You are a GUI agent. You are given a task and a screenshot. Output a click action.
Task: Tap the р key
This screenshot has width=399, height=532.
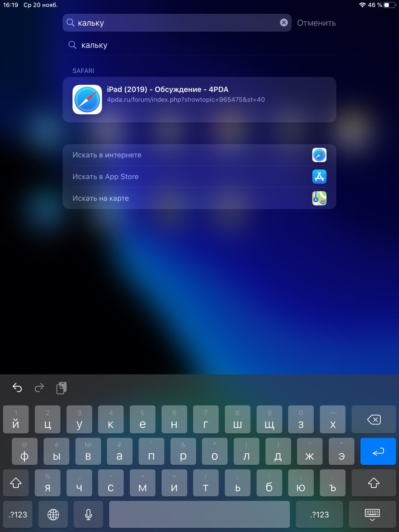pos(183,451)
